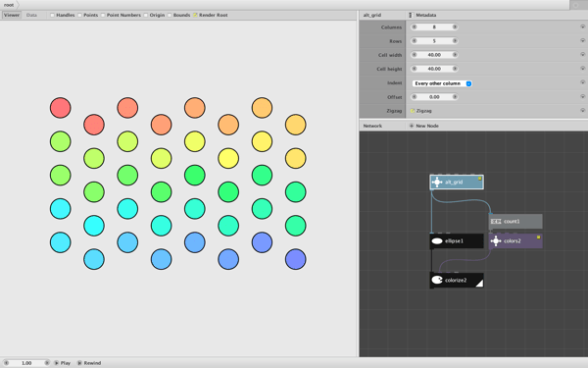Switch to the Viewer tab
Viewport: 588px width, 368px height.
12,15
